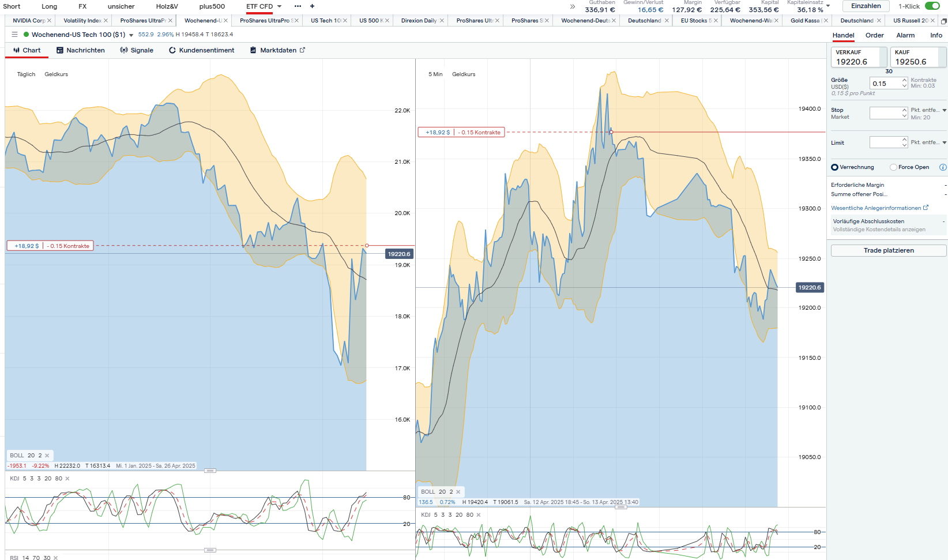Toggle the 1-Klick trading switch

coord(932,6)
